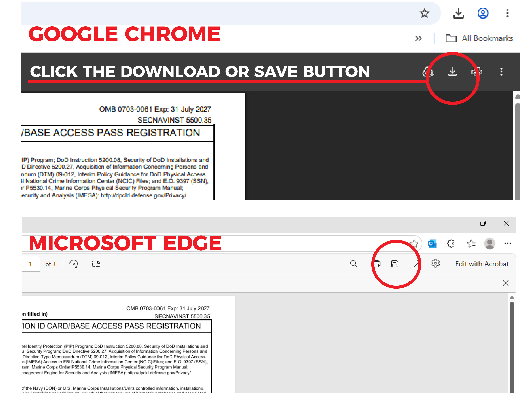
Task: Expand hidden bookmarks with the double chevron
Action: (418, 38)
